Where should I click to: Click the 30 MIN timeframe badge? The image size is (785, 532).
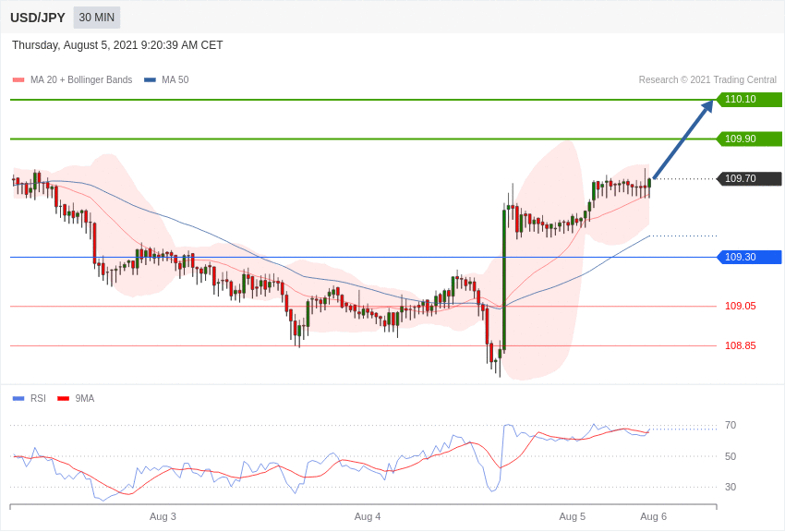point(97,18)
